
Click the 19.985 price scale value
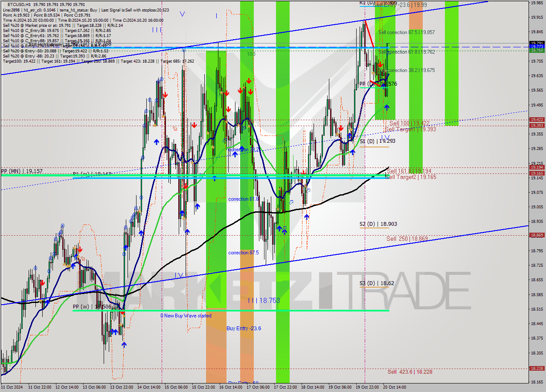pos(536,3)
